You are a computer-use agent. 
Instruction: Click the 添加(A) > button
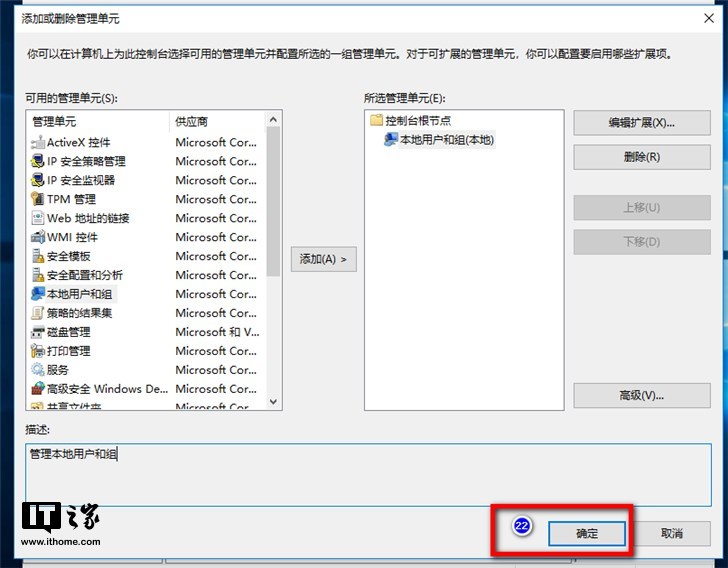coord(324,259)
